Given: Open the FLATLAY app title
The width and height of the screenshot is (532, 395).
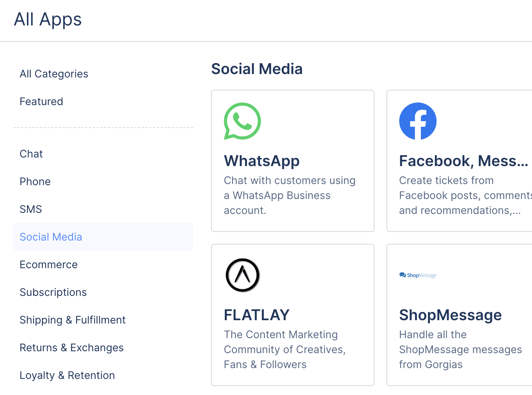Looking at the screenshot, I should (257, 315).
